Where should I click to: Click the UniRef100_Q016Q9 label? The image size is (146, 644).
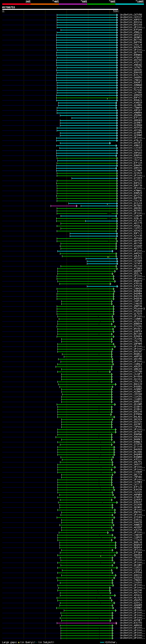coord(131,246)
